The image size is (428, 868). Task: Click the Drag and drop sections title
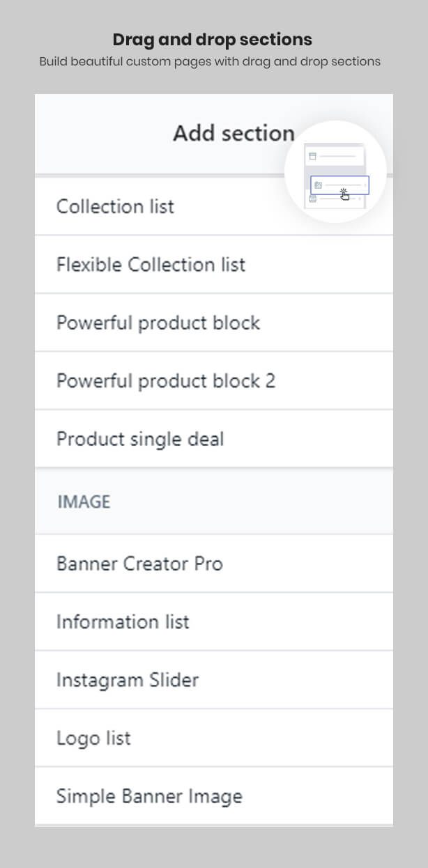coord(213,39)
